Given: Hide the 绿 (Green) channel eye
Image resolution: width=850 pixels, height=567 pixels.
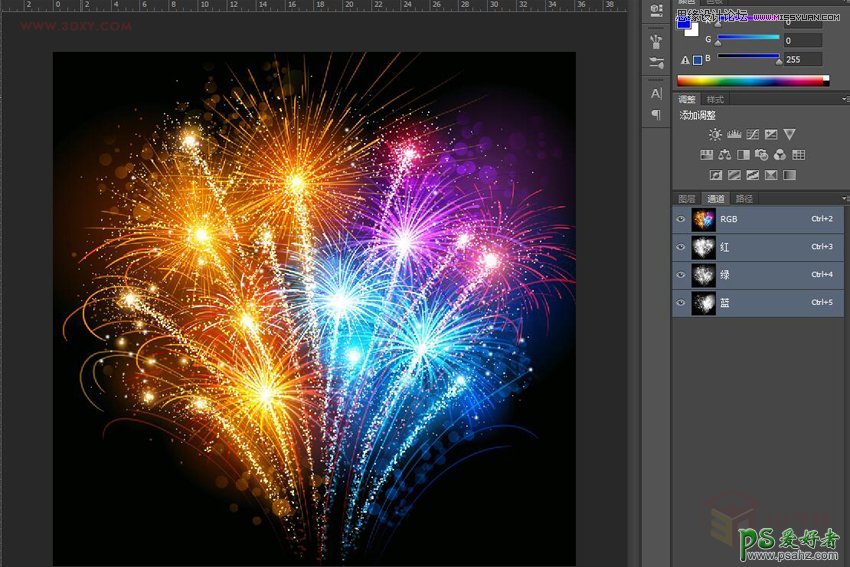Looking at the screenshot, I should (681, 275).
